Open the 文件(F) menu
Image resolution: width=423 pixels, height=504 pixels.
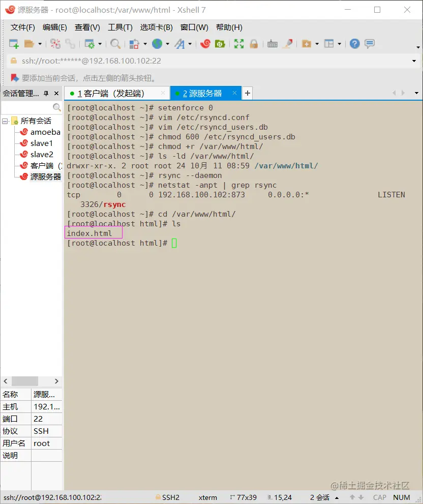pyautogui.click(x=22, y=27)
